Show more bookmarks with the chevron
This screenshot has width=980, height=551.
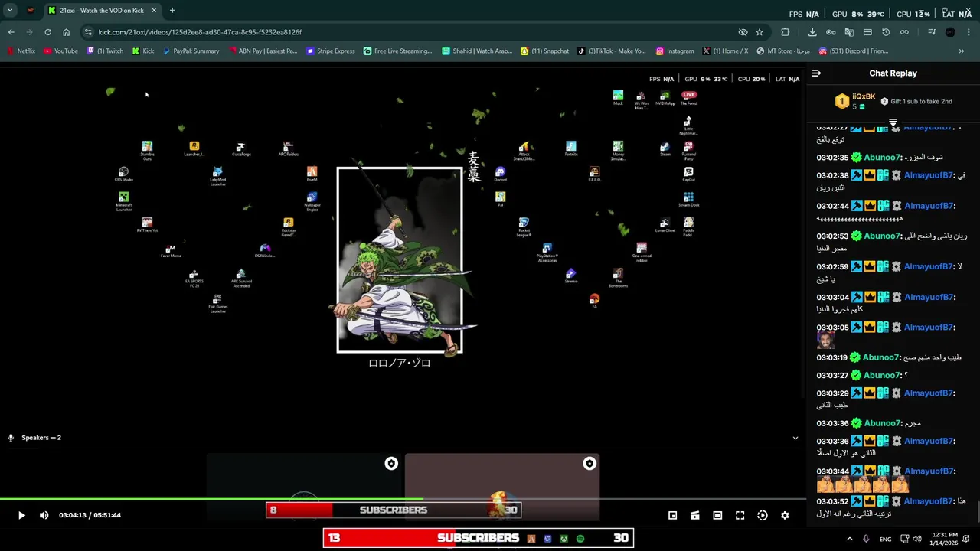click(962, 51)
